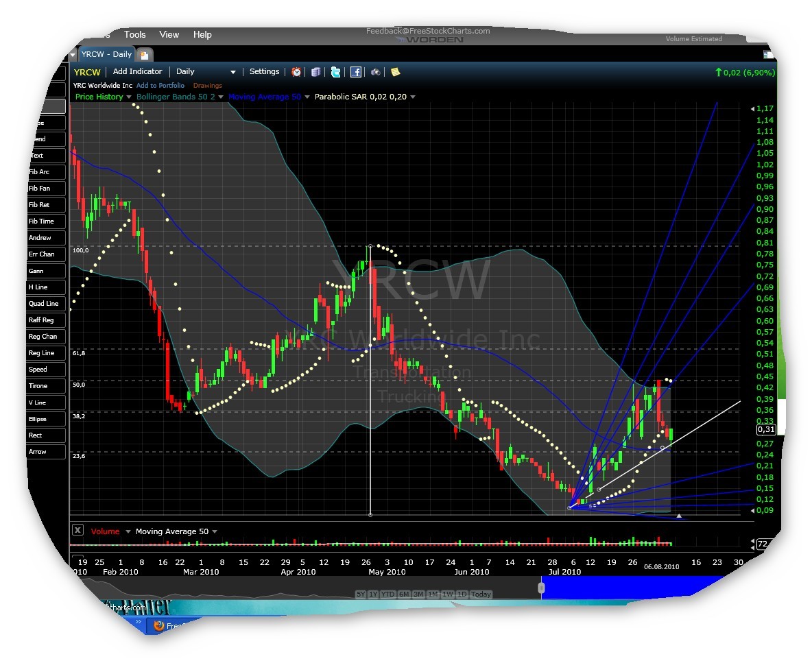812x661 pixels.
Task: Select the Ellipse drawing tool
Action: pos(47,419)
